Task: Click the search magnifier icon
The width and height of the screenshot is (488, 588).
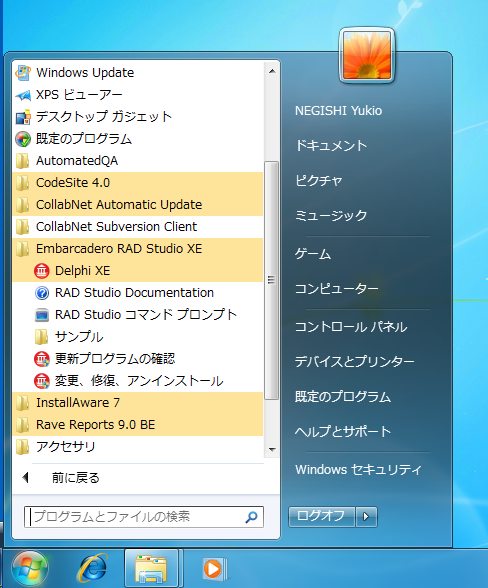Action: coord(251,517)
